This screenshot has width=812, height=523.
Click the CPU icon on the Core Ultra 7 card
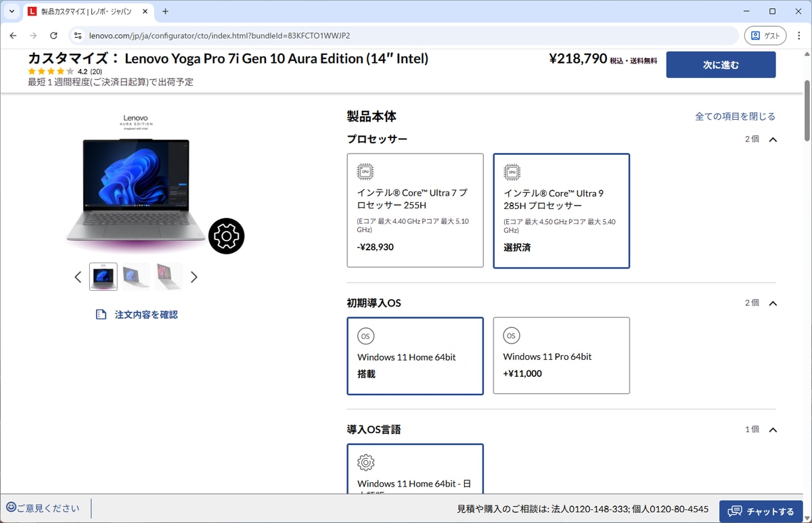click(365, 171)
